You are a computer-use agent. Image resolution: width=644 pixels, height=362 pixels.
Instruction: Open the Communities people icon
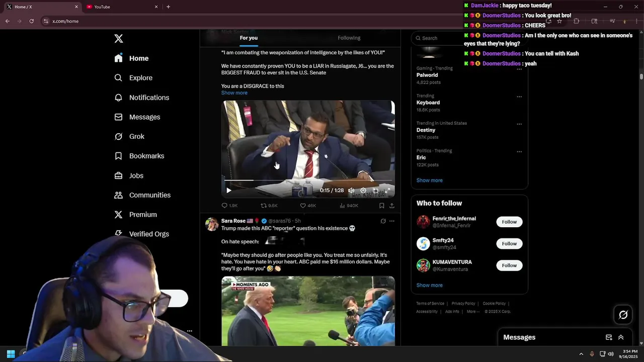(x=118, y=195)
